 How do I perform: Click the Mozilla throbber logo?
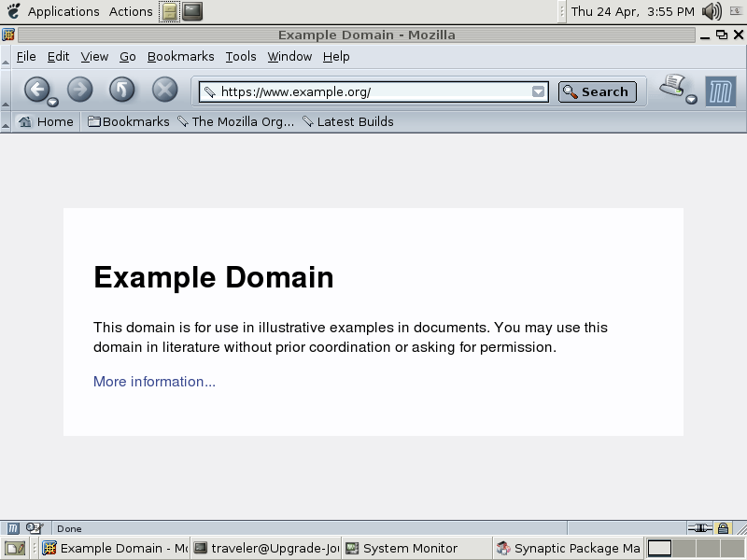[720, 91]
